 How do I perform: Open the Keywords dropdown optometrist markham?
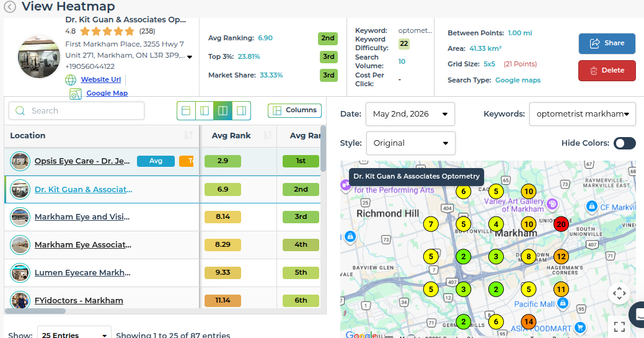tap(583, 114)
